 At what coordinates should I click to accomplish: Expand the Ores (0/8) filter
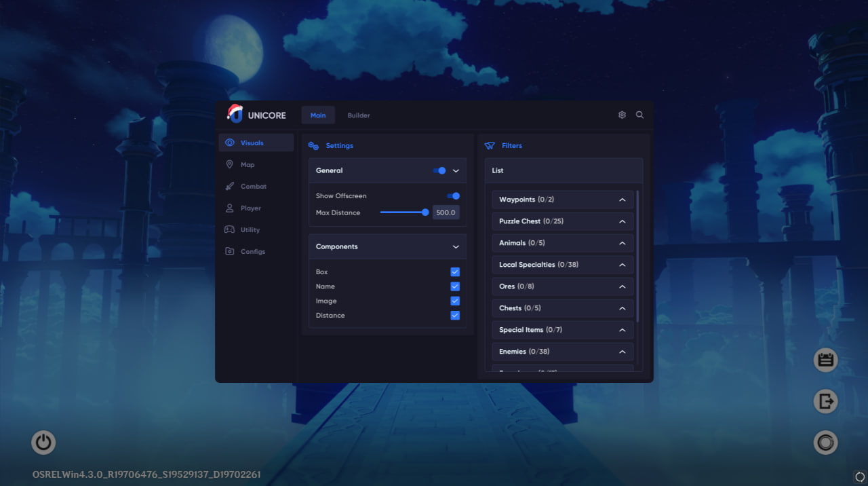tap(563, 286)
